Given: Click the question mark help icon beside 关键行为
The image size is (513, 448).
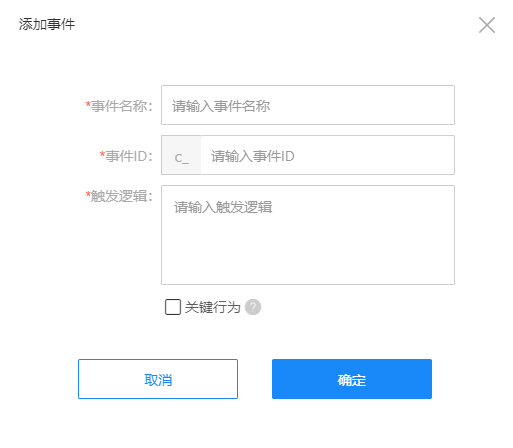Looking at the screenshot, I should pos(253,307).
